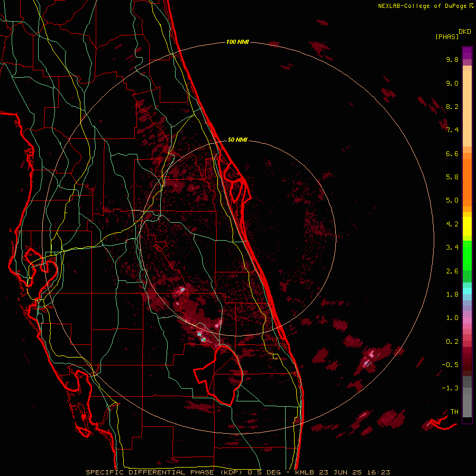This screenshot has height=476, width=476.
Task: Click the 8.2 value on color scale
Action: [452, 106]
